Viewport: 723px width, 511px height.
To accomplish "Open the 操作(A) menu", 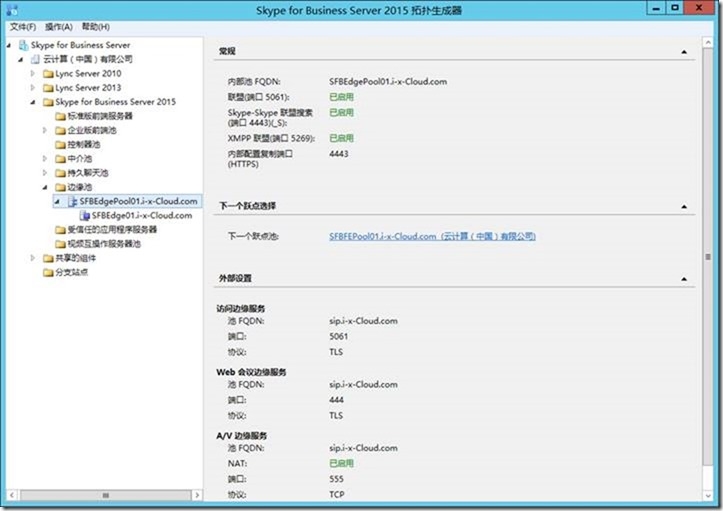I will coord(59,27).
